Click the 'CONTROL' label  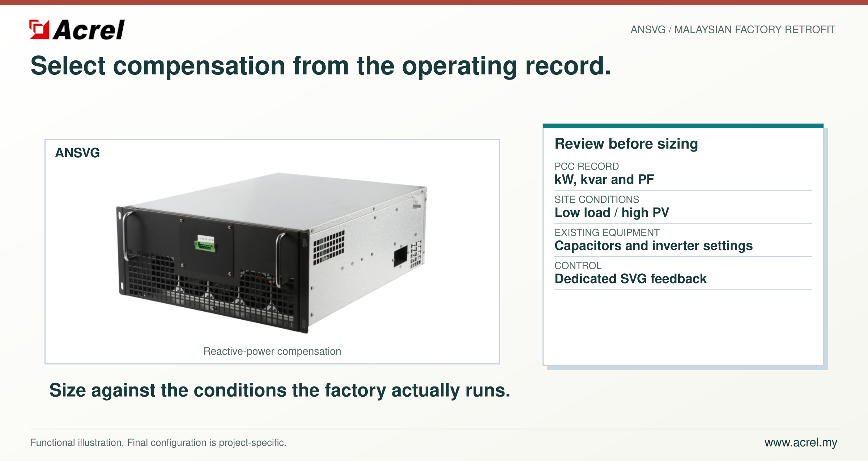[x=578, y=265]
